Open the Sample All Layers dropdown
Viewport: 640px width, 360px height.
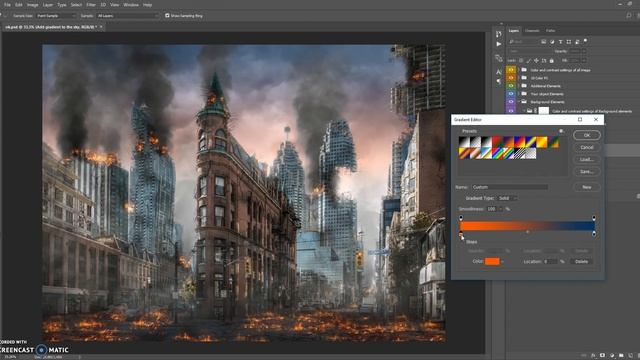tap(127, 16)
